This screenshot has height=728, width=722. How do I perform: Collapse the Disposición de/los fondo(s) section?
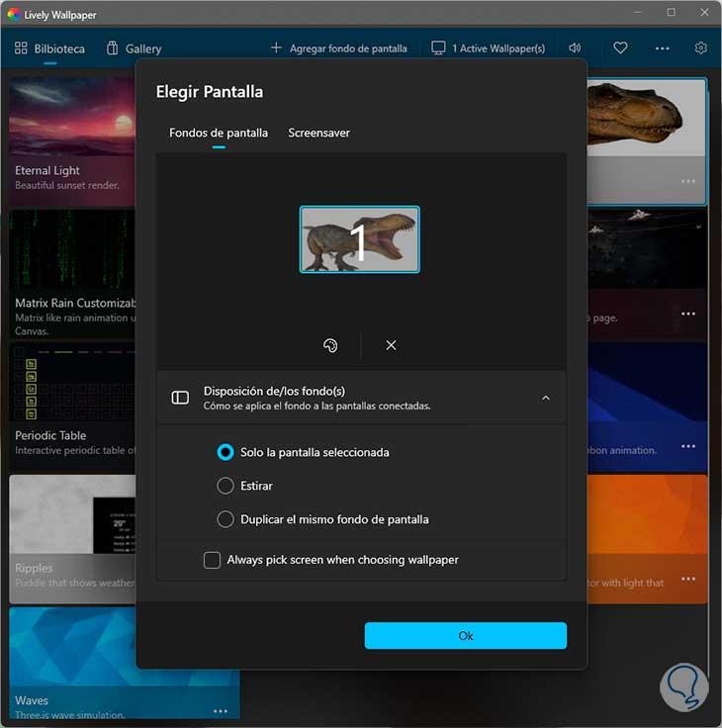tap(546, 399)
